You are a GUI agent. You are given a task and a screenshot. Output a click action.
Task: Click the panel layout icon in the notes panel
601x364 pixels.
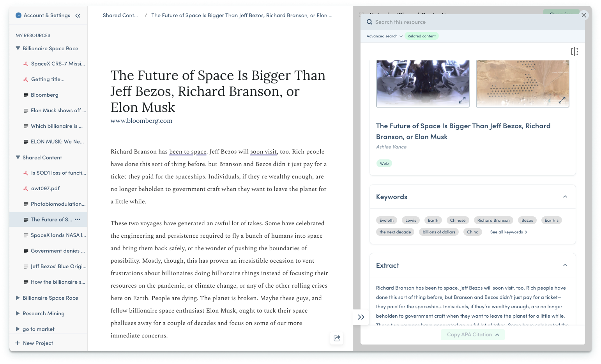tap(574, 51)
